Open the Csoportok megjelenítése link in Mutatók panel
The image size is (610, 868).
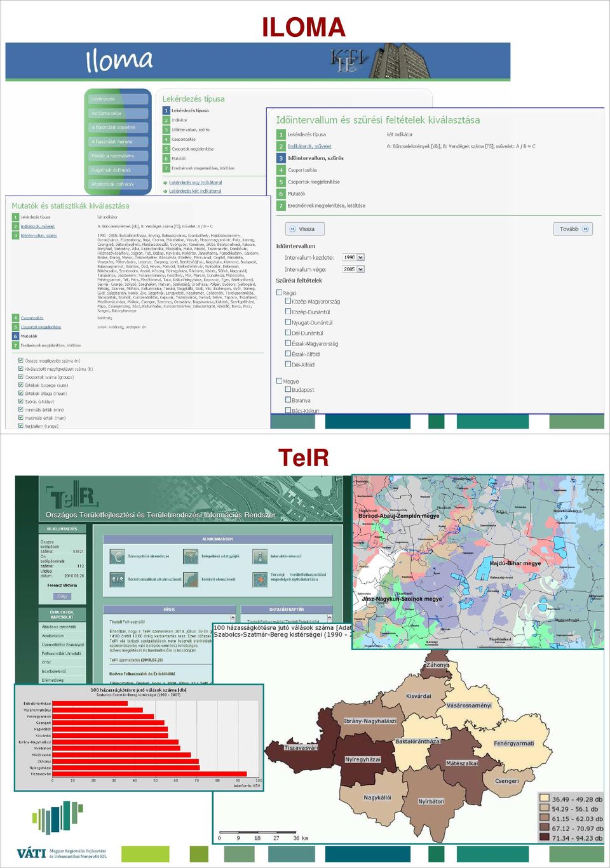pyautogui.click(x=41, y=327)
